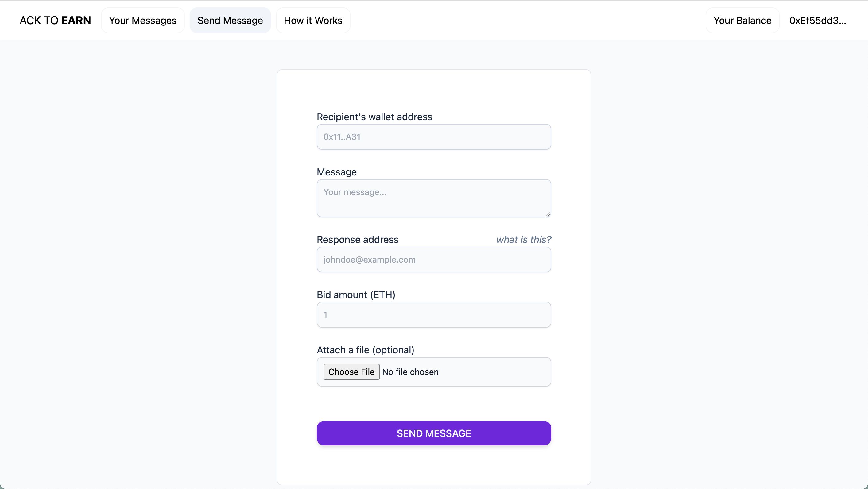The image size is (868, 489).
Task: Select the ETH currency denomination field
Action: point(434,314)
